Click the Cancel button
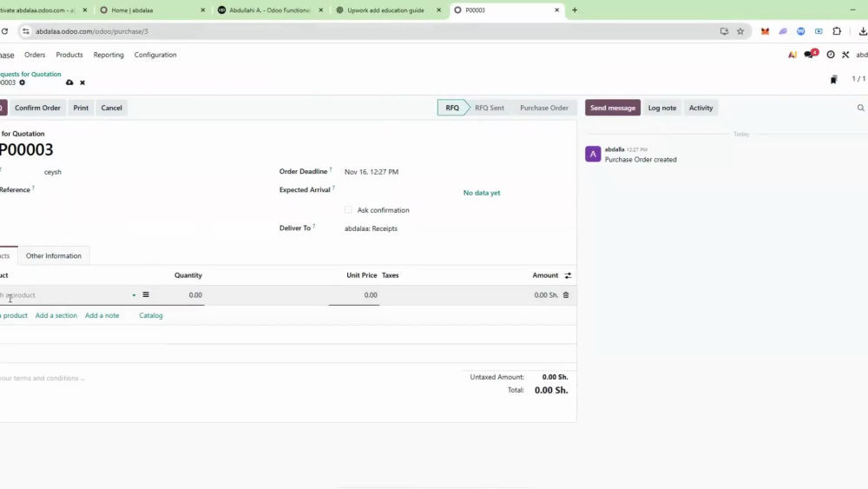Image resolution: width=868 pixels, height=489 pixels. [111, 108]
